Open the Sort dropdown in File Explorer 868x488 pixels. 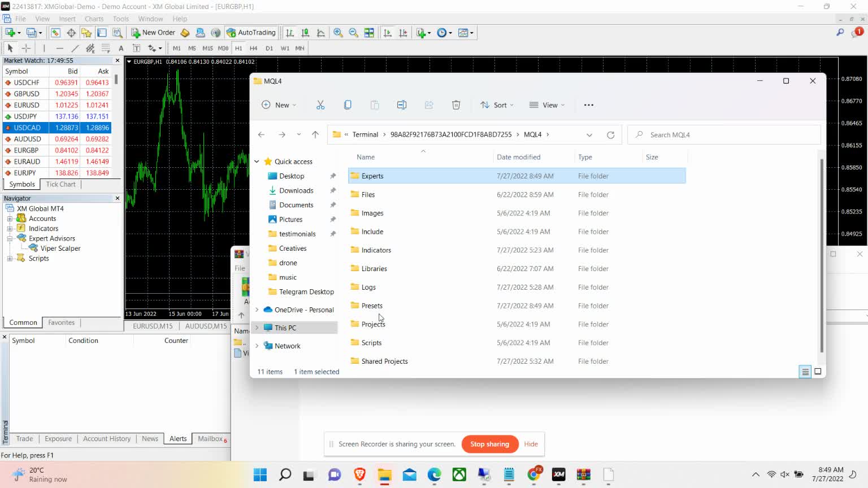point(497,104)
